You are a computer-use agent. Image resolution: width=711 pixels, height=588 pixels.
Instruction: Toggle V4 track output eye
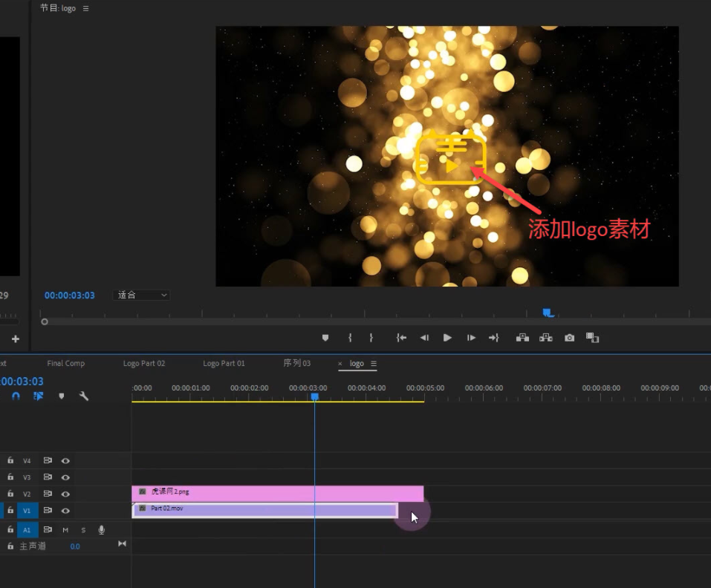65,461
